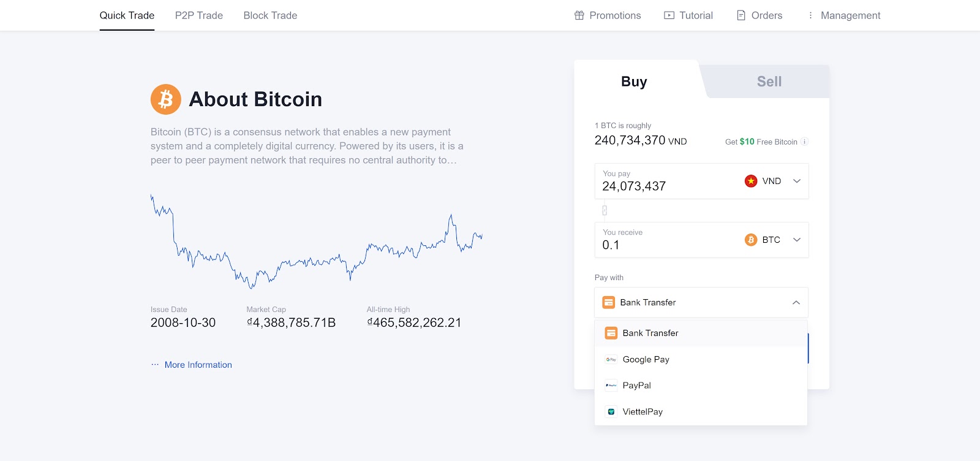The height and width of the screenshot is (461, 980).
Task: Click the Tutorial video icon
Action: [x=669, y=15]
